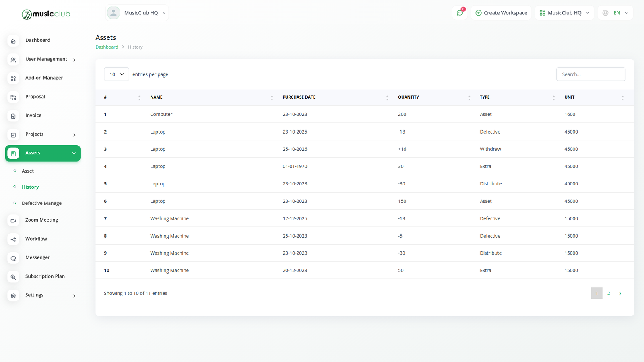Screen dimensions: 644x362
Task: Open the Add-on Manager menu item
Action: click(44, 78)
